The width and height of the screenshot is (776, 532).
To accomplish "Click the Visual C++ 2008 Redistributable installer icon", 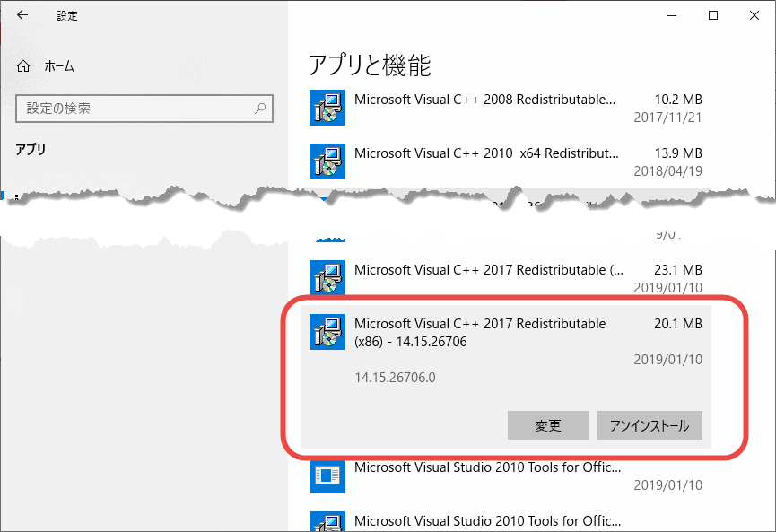I will tap(327, 108).
